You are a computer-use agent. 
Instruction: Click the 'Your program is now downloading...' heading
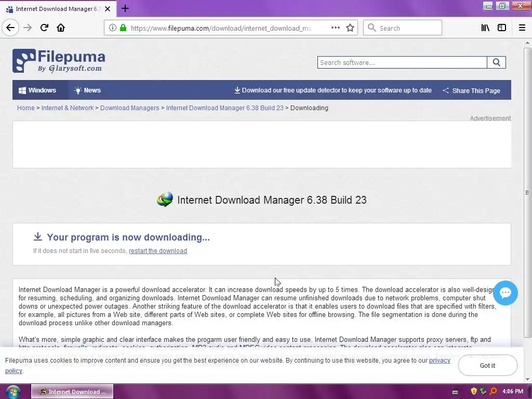tap(128, 237)
